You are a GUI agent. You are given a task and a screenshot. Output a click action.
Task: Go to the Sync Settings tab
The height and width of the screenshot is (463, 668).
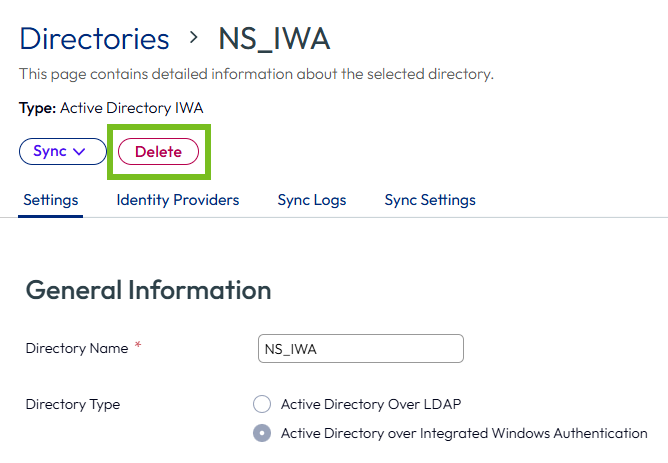(x=430, y=200)
